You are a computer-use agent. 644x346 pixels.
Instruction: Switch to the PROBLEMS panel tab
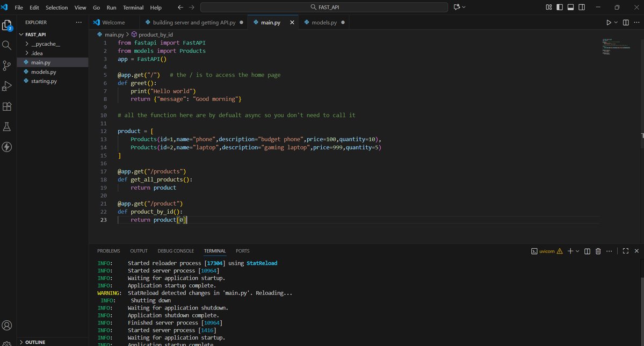tap(108, 251)
